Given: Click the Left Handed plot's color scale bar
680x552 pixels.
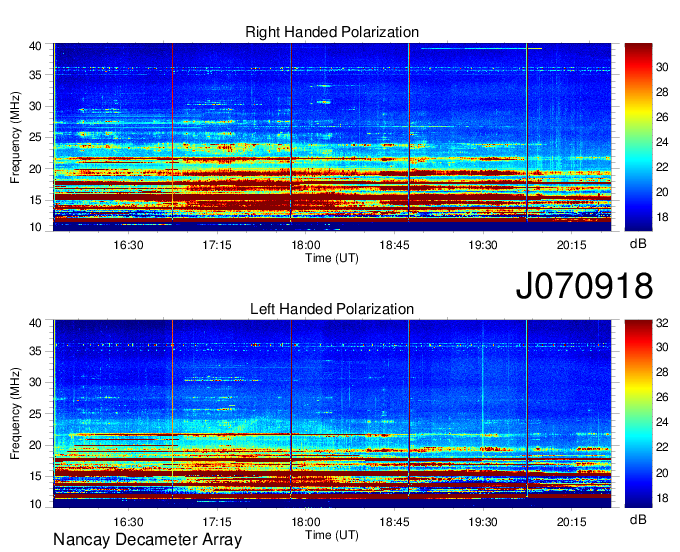Looking at the screenshot, I should [638, 414].
